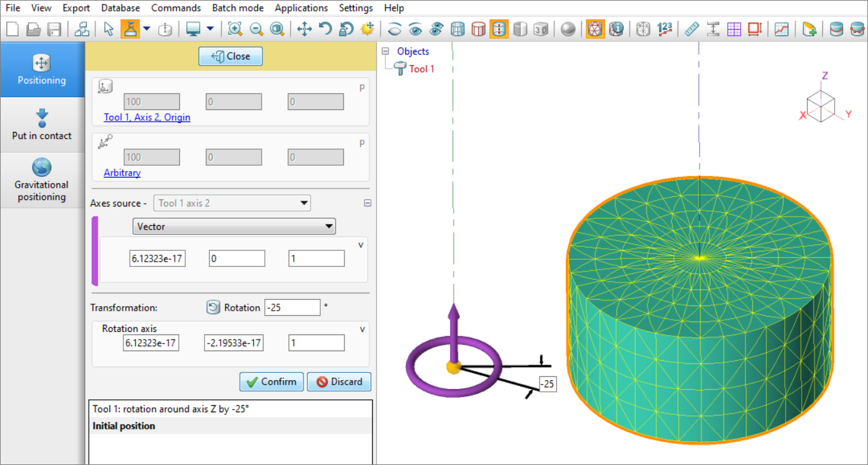Click the zoom in magnifier icon

[x=235, y=29]
